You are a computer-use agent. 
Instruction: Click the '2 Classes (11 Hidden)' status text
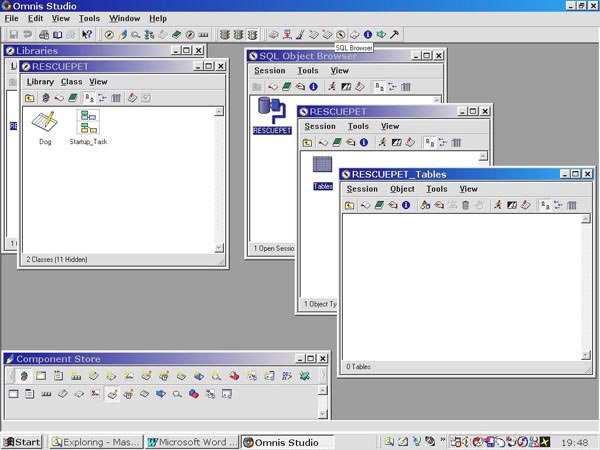coord(57,259)
